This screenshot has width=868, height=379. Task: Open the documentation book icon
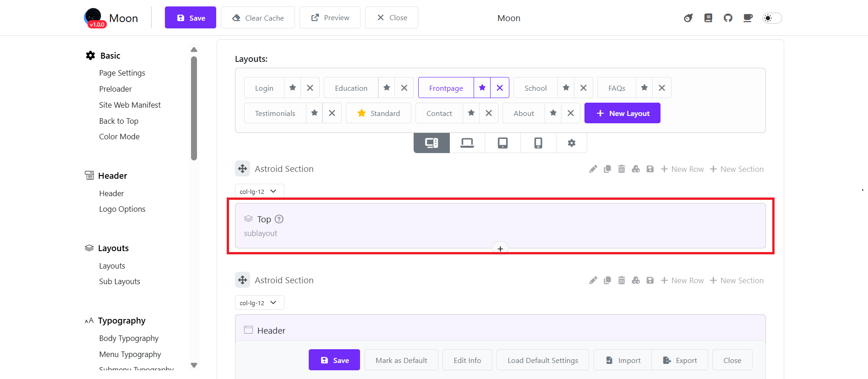(x=708, y=18)
